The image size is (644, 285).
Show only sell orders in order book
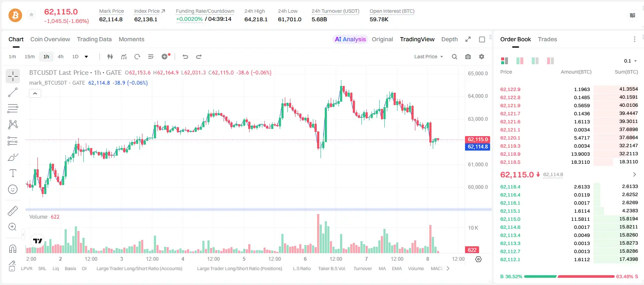[x=550, y=61]
